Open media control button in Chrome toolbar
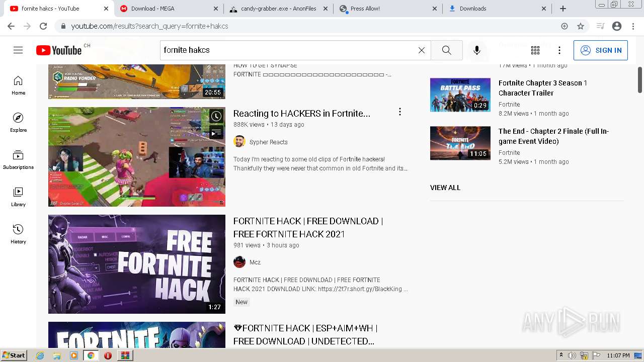 (600, 26)
